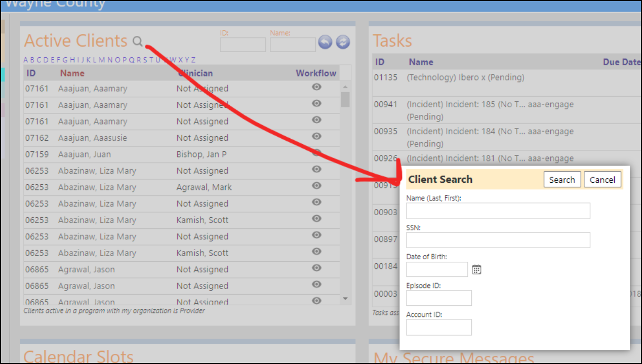Image resolution: width=642 pixels, height=364 pixels.
Task: Click scrollbar up arrow in Active Clients list
Action: tap(345, 86)
